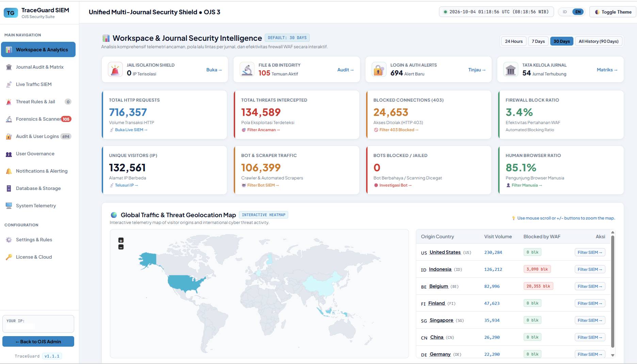Click the Login & Auth Alerts padlock icon
Viewport: 637px width, 364px height.
(379, 70)
